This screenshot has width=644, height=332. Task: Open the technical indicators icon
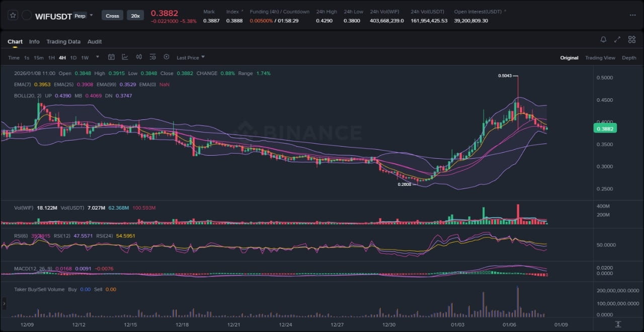125,57
